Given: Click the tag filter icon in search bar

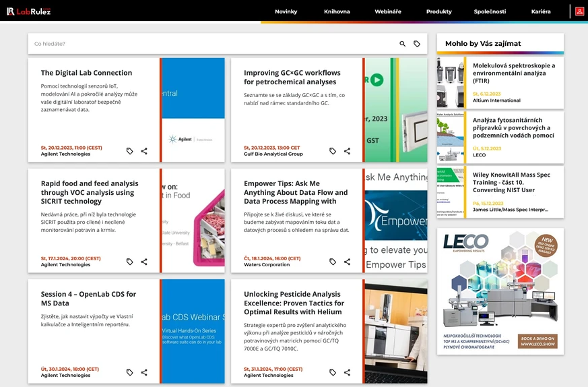Looking at the screenshot, I should [x=417, y=44].
